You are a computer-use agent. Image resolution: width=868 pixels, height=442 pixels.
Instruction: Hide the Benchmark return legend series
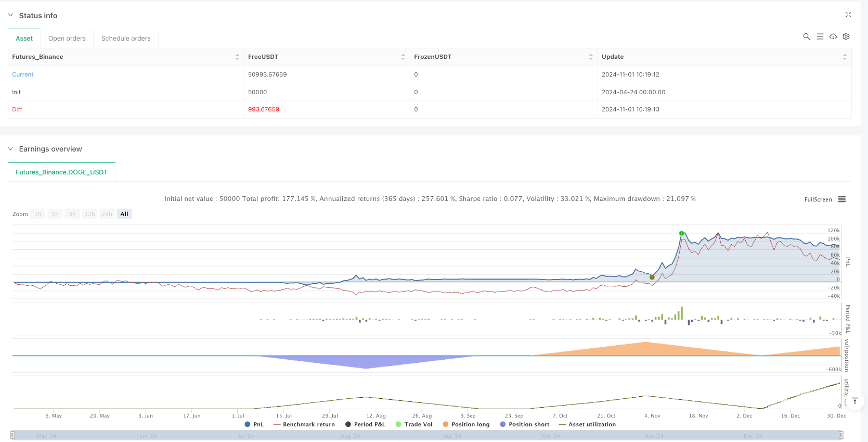click(304, 424)
